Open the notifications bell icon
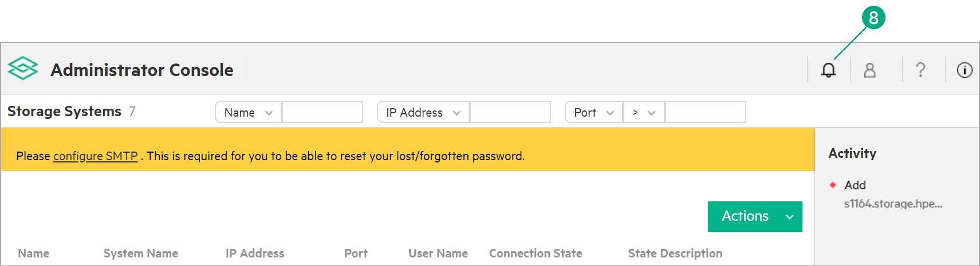Image resolution: width=980 pixels, height=266 pixels. (x=828, y=70)
